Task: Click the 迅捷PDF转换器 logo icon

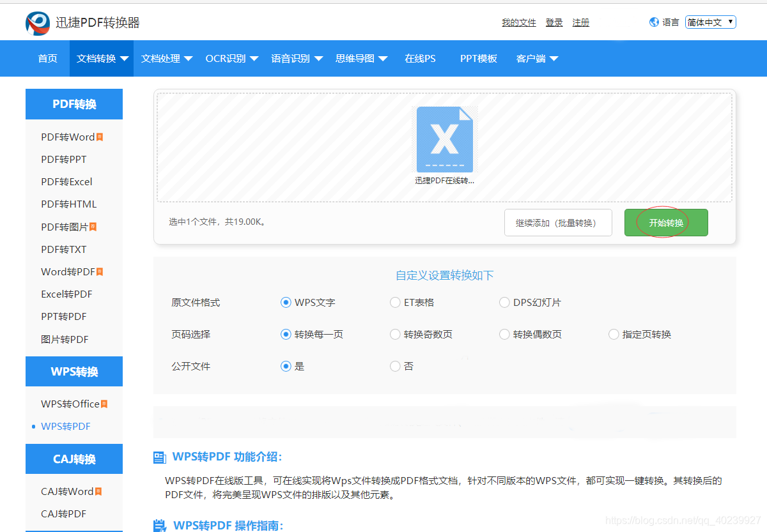Action: (x=38, y=23)
